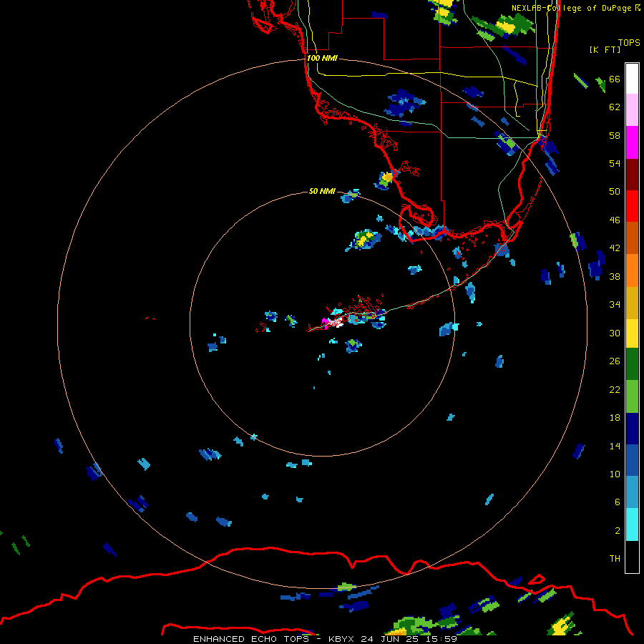Pick the light green legend swatch
This screenshot has height=644, width=644.
(x=632, y=396)
